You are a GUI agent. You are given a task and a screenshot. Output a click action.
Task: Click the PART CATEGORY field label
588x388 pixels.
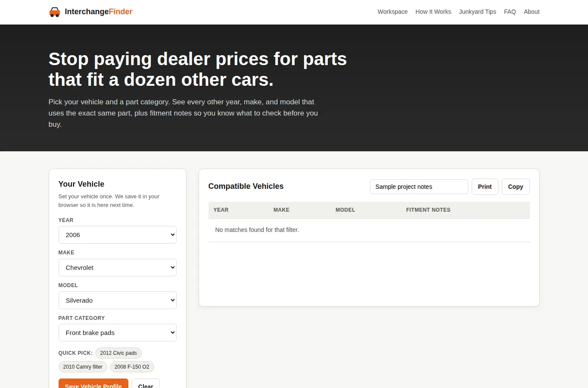click(81, 318)
